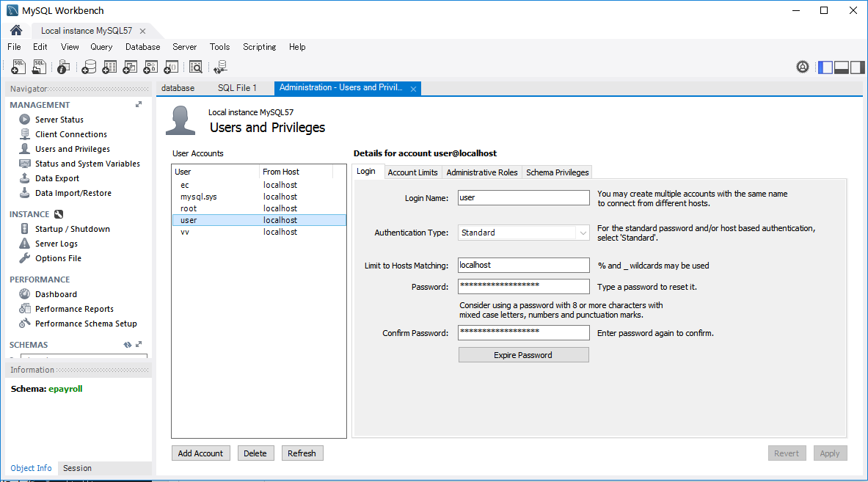
Task: Switch to the database tab
Action: (x=178, y=88)
